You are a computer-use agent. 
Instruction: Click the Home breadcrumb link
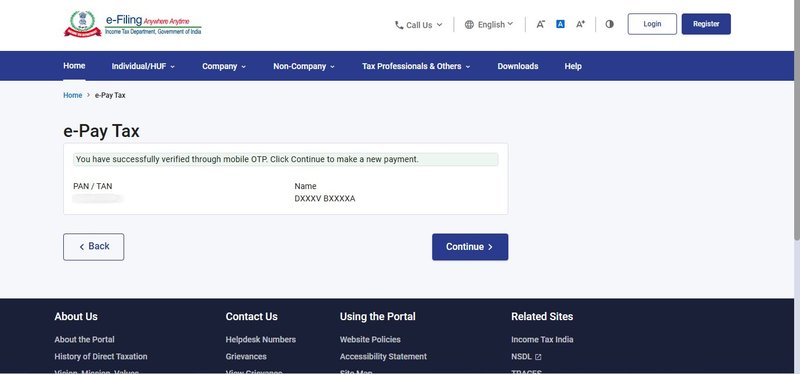pos(72,95)
